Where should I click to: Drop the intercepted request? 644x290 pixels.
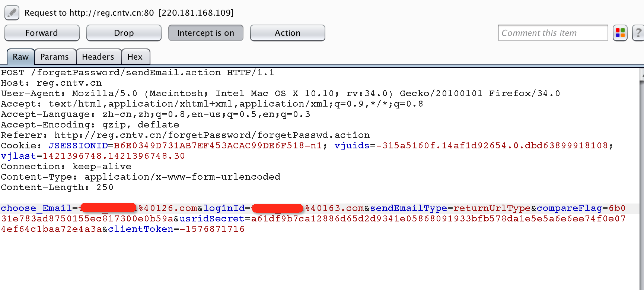[124, 33]
